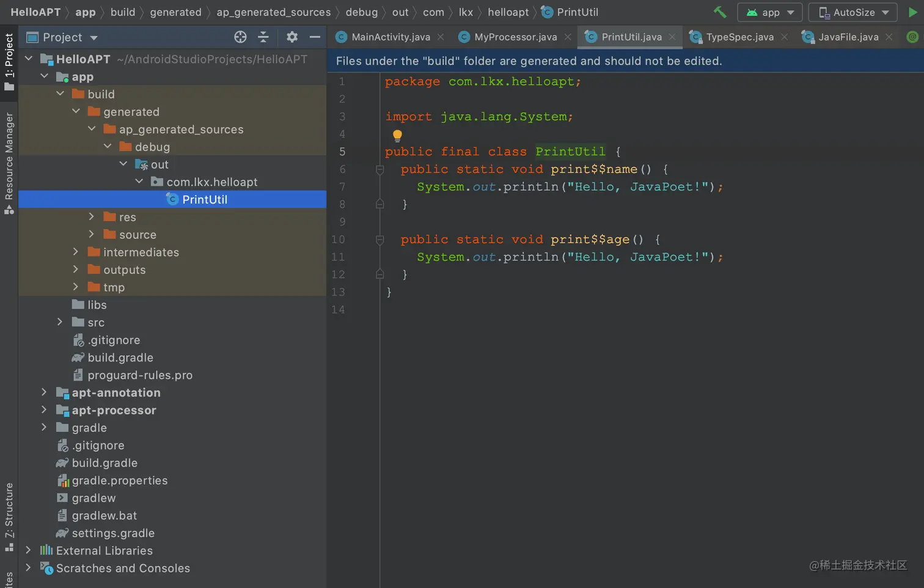Close the MainActivity.java tab

coord(441,37)
